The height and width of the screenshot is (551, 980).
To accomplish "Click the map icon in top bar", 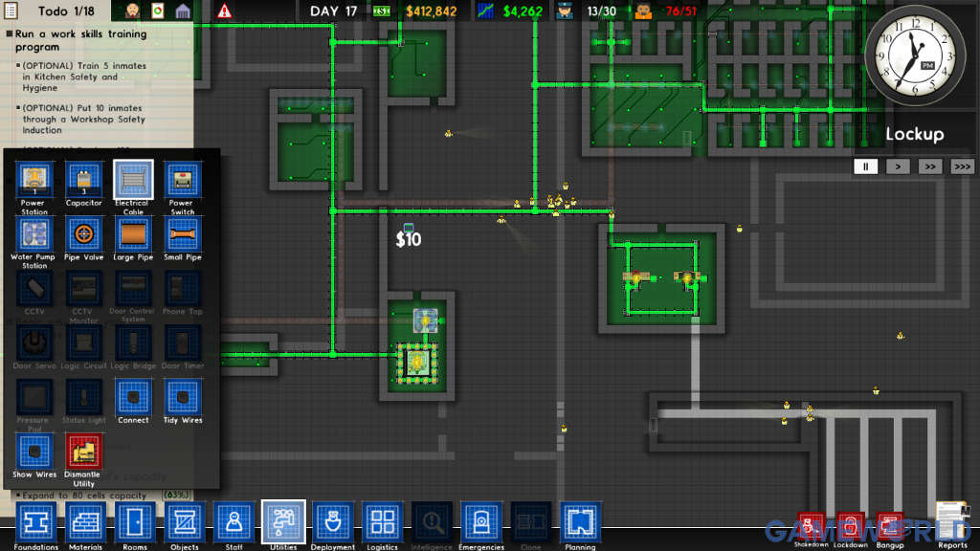I will pyautogui.click(x=158, y=11).
